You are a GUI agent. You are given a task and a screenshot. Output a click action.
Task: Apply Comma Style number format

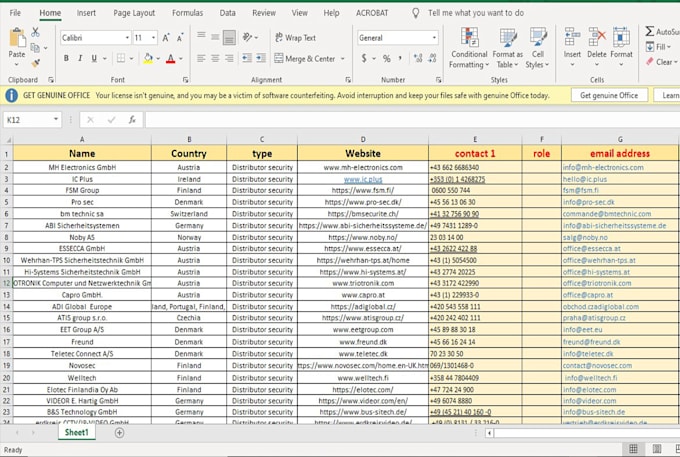400,58
